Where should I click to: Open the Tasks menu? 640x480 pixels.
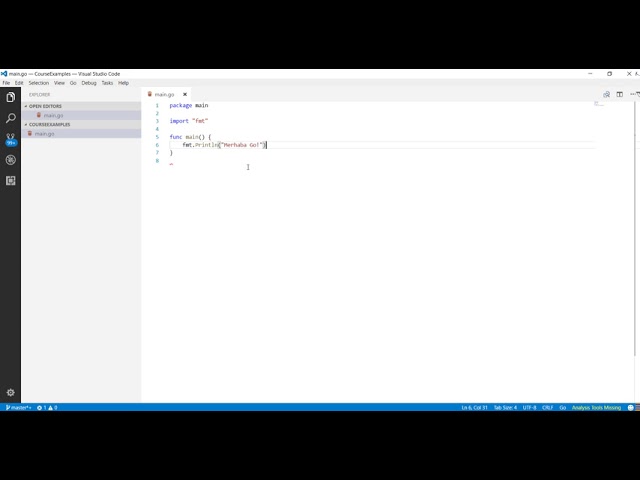(107, 83)
